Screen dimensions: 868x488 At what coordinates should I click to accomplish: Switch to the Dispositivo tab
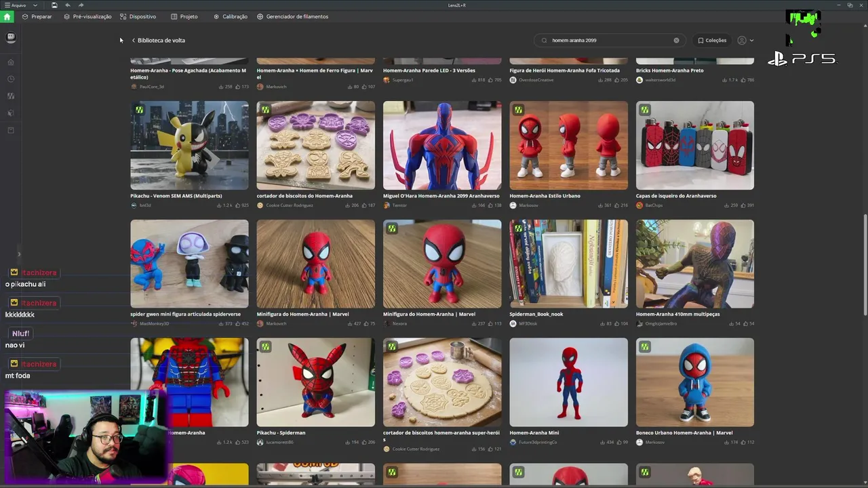(138, 16)
